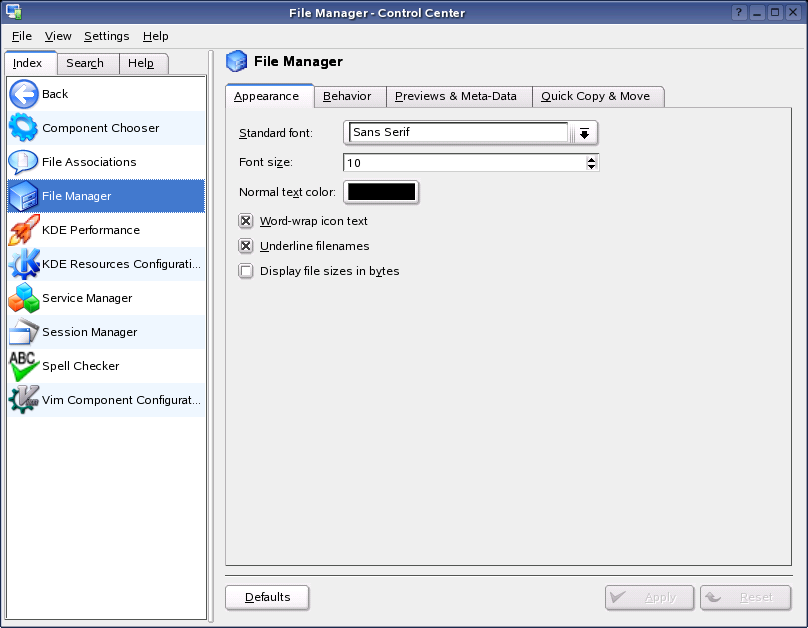Click the Font size input field
This screenshot has width=808, height=628.
[464, 163]
